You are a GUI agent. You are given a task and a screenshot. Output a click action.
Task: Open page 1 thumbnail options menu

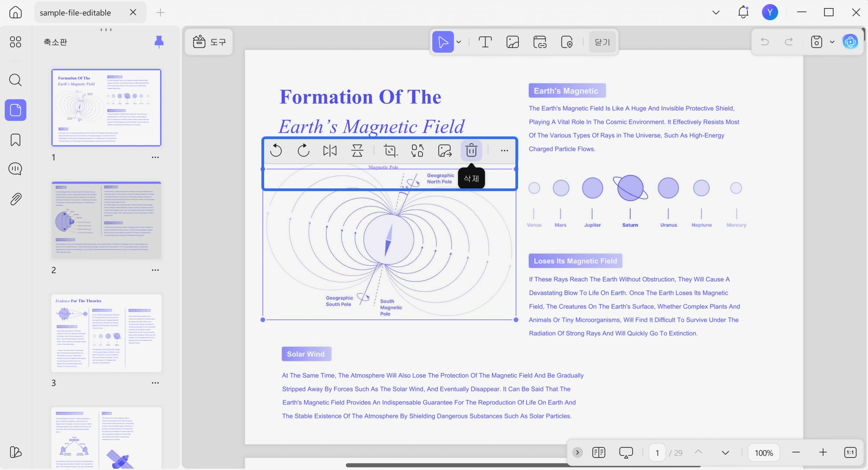click(x=155, y=157)
